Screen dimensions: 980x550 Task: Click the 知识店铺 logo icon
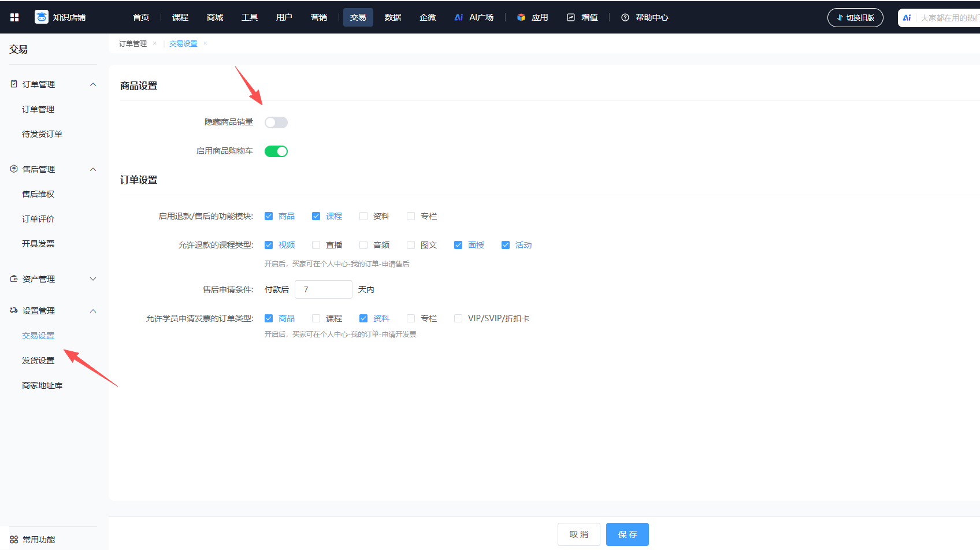(42, 17)
